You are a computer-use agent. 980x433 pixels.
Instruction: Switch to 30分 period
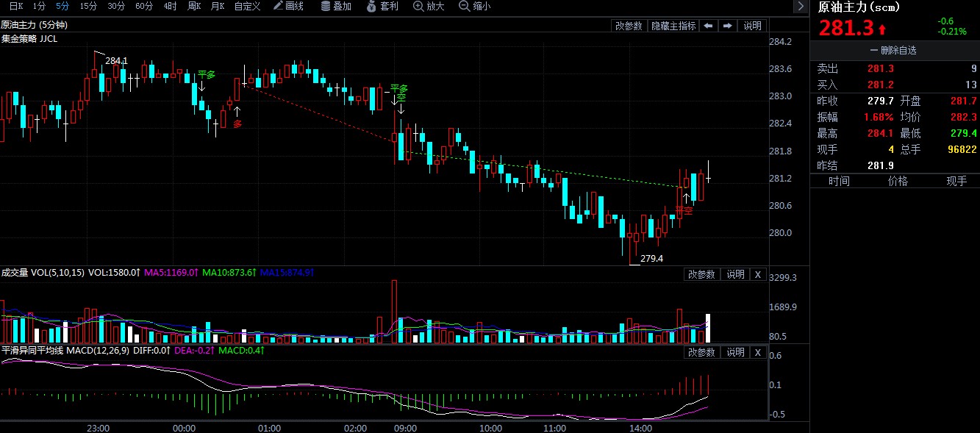click(x=116, y=6)
